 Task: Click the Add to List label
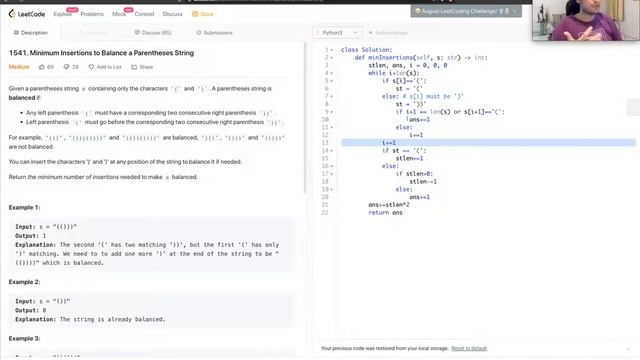[x=109, y=67]
